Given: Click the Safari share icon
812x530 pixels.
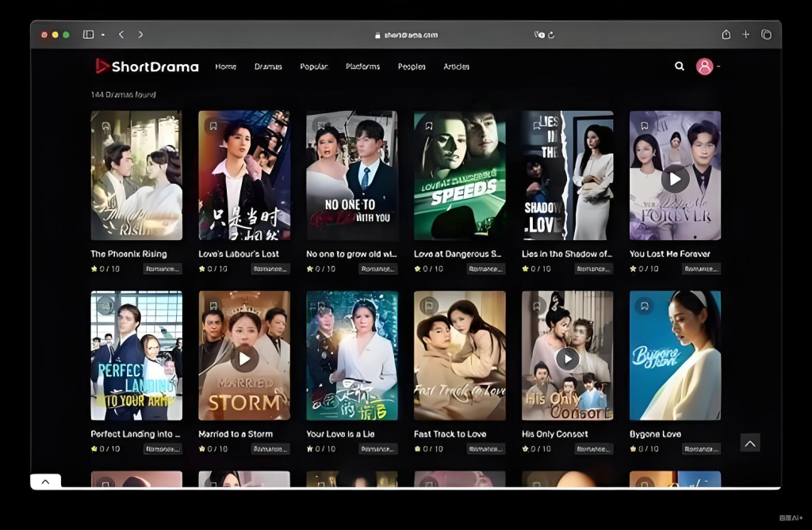Looking at the screenshot, I should (x=726, y=35).
